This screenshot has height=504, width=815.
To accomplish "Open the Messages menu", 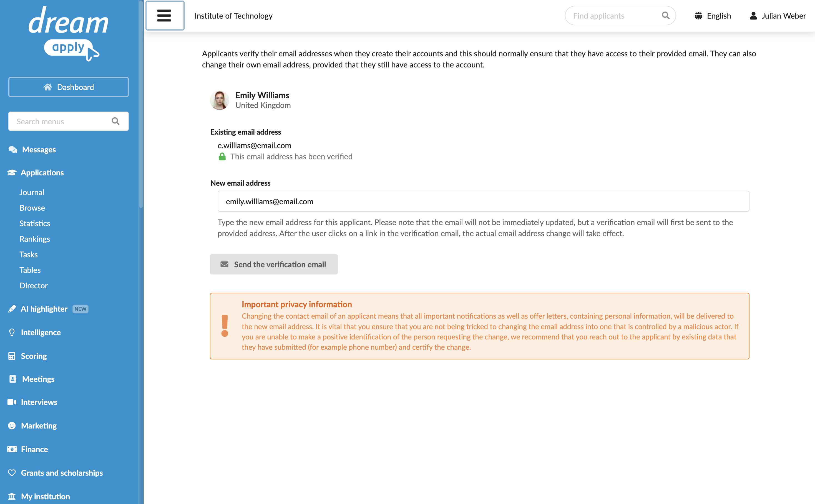I will pyautogui.click(x=39, y=149).
